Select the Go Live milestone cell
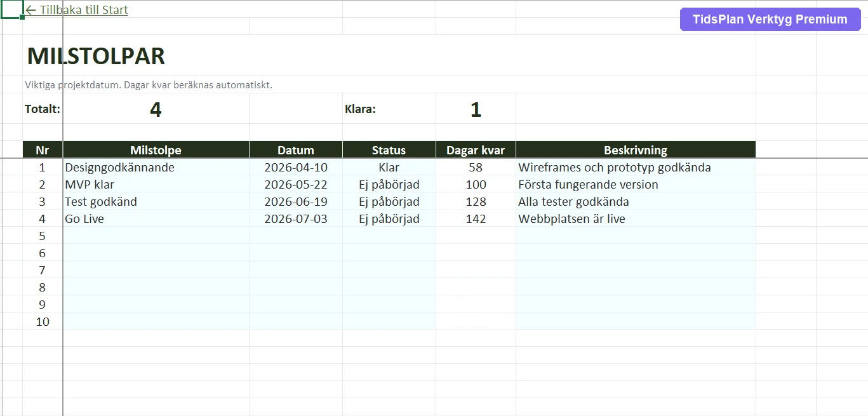Viewport: 868px width, 416px height. pyautogui.click(x=156, y=218)
